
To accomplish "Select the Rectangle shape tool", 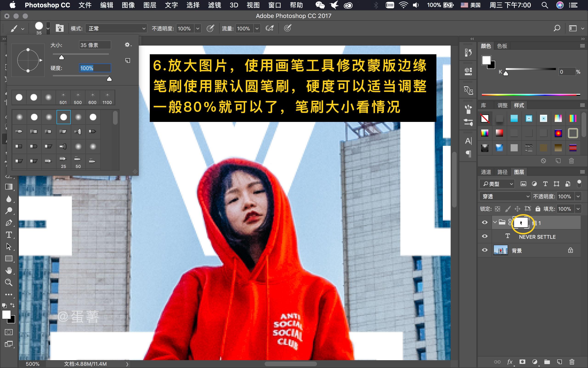I will [x=9, y=259].
